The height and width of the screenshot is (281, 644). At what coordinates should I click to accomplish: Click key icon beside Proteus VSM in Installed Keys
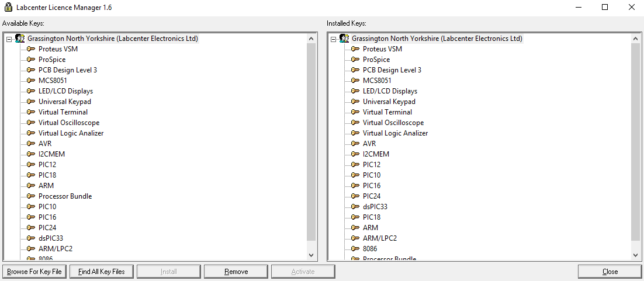point(356,49)
